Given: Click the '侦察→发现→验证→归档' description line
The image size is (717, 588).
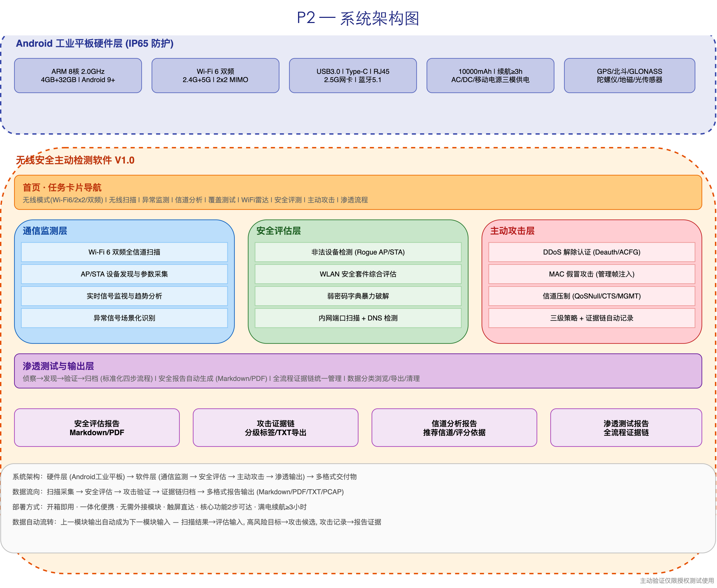Looking at the screenshot, I should click(221, 378).
